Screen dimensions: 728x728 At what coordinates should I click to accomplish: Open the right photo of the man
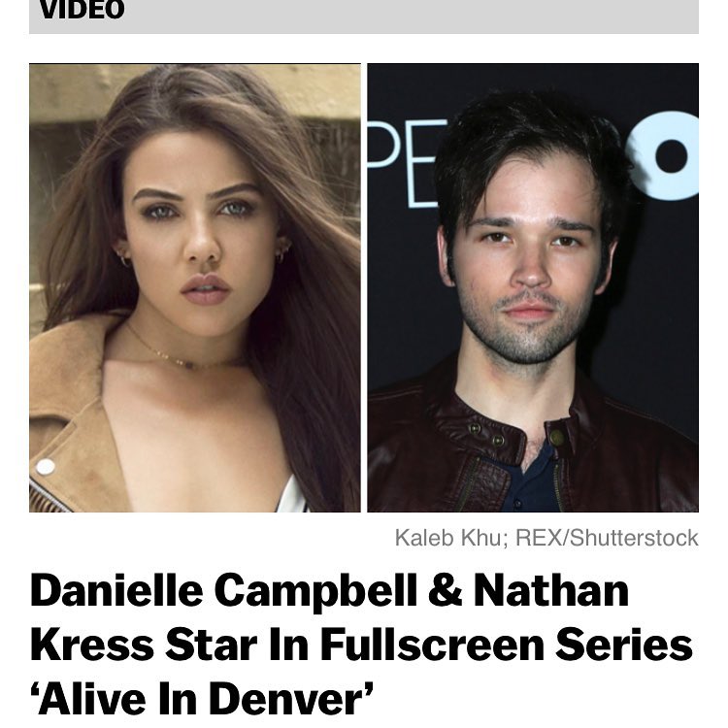click(x=533, y=288)
